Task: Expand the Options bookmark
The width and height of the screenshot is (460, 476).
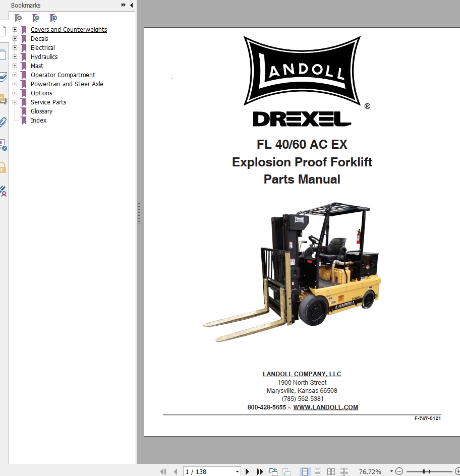Action: (x=15, y=93)
